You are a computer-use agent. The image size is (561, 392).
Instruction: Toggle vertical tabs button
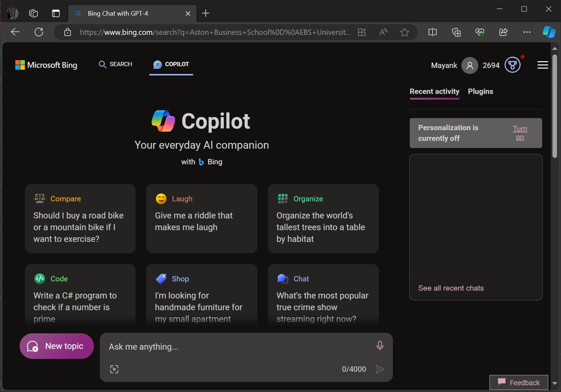(x=56, y=14)
